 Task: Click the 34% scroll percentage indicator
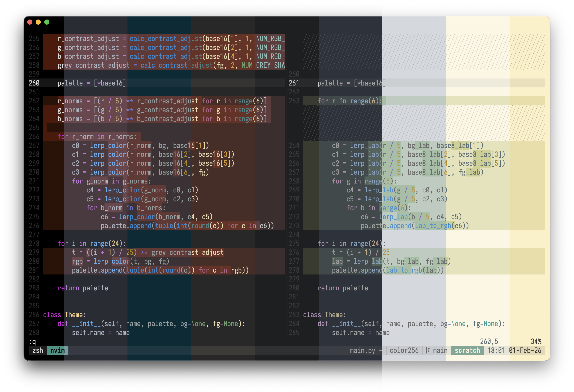pos(536,341)
